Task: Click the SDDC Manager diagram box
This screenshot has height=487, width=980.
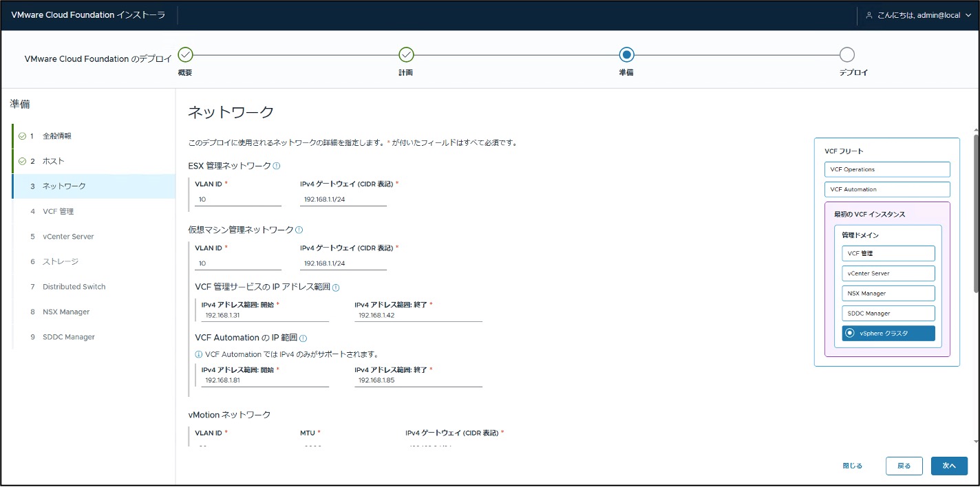Action: pos(888,313)
